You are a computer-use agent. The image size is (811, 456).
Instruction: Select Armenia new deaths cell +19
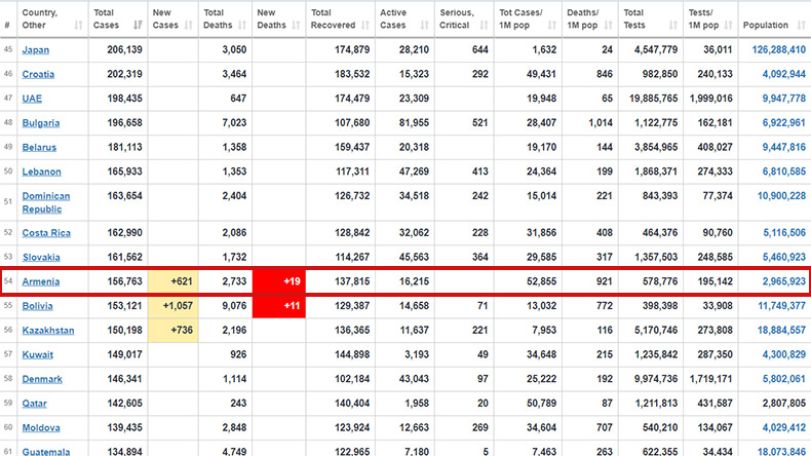[x=279, y=281]
